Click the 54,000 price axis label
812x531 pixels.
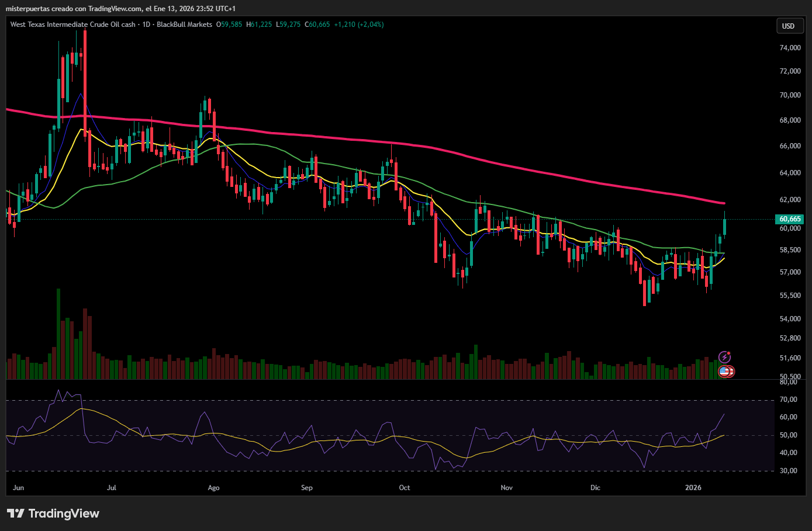[x=790, y=319]
